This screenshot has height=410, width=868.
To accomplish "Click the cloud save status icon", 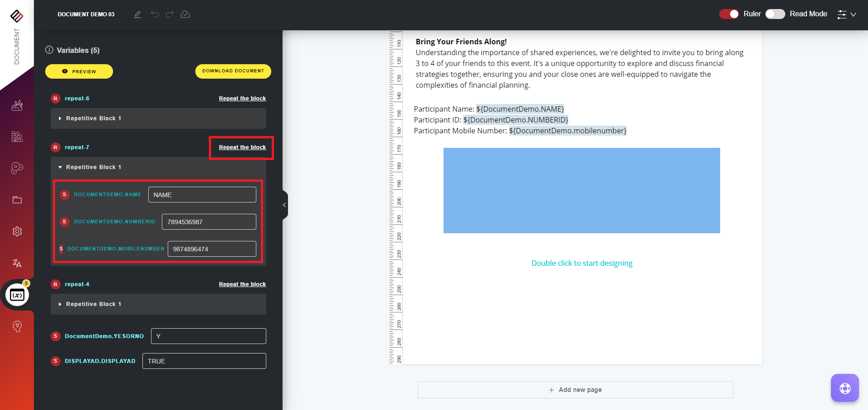I will pyautogui.click(x=185, y=14).
